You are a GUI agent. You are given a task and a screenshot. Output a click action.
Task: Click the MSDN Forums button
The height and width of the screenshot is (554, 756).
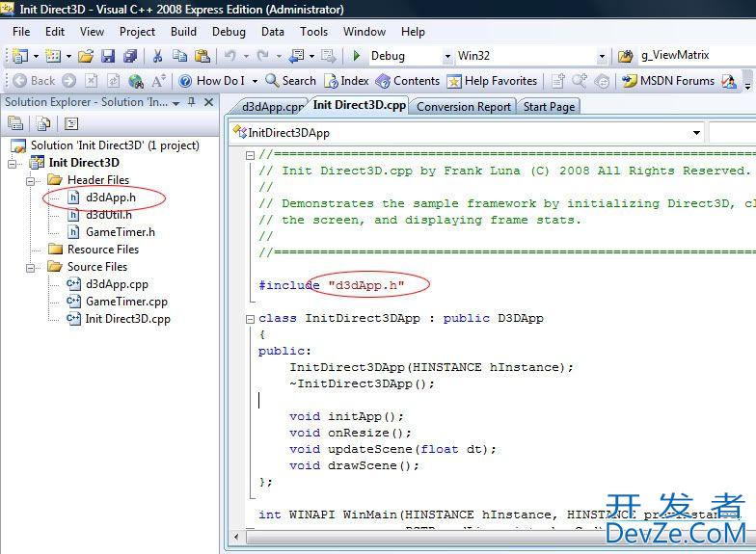tap(669, 81)
